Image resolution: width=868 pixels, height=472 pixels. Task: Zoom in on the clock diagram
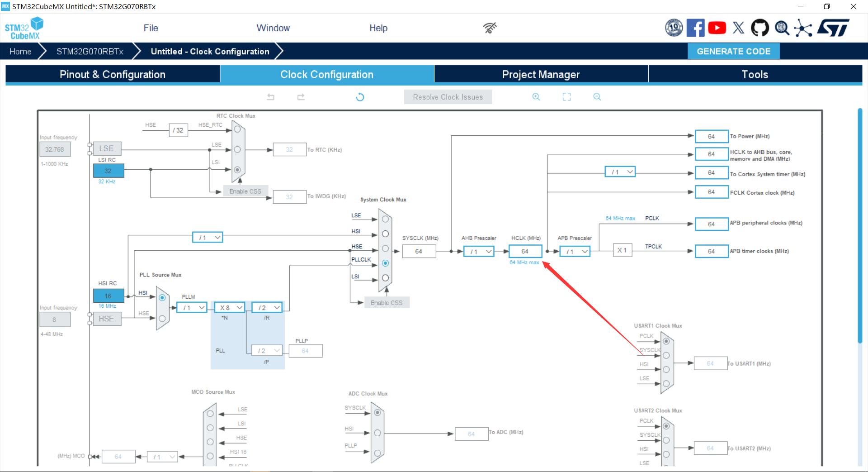pos(536,97)
